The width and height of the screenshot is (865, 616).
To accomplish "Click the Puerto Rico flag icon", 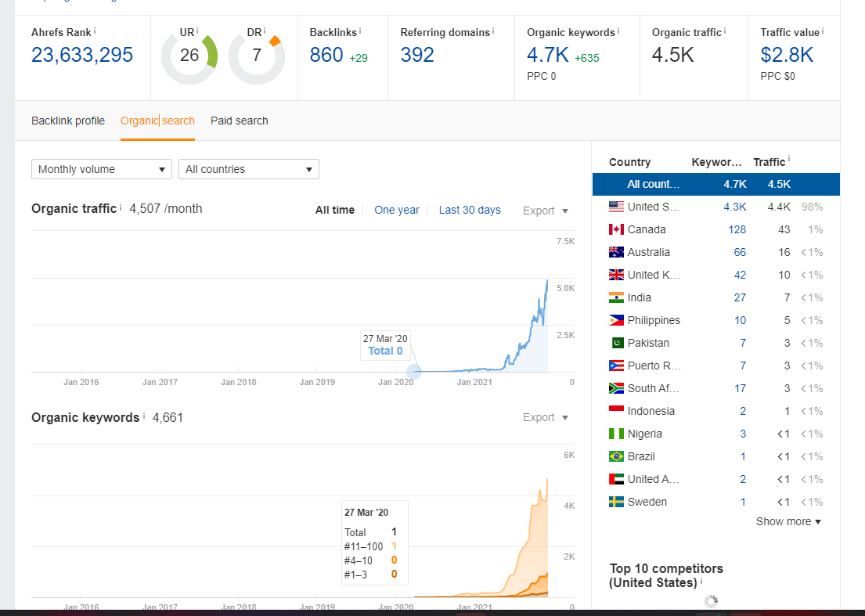I will coord(616,366).
